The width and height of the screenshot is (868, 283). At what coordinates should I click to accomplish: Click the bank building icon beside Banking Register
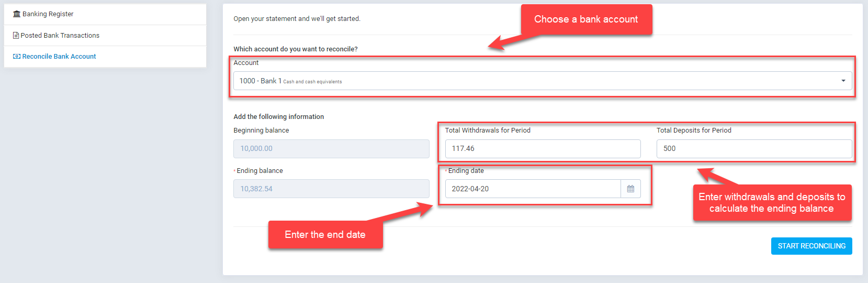pos(17,14)
